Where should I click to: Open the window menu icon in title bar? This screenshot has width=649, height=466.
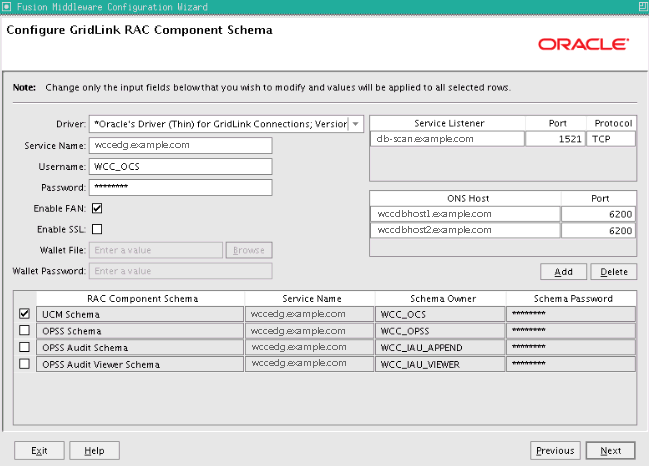tap(7, 7)
